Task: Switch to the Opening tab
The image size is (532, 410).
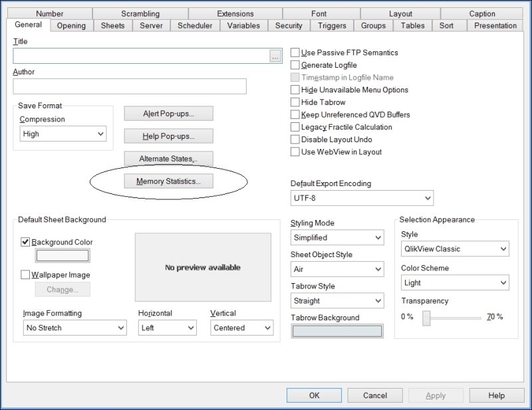Action: point(71,26)
